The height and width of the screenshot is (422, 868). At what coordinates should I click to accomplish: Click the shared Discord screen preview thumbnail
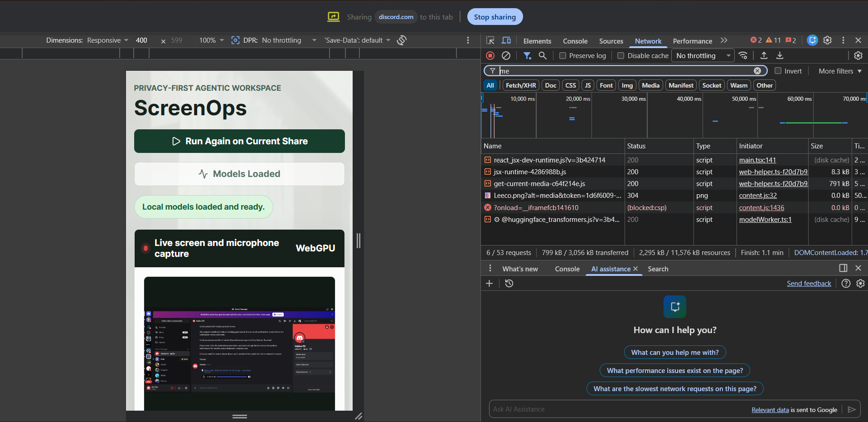tap(239, 343)
